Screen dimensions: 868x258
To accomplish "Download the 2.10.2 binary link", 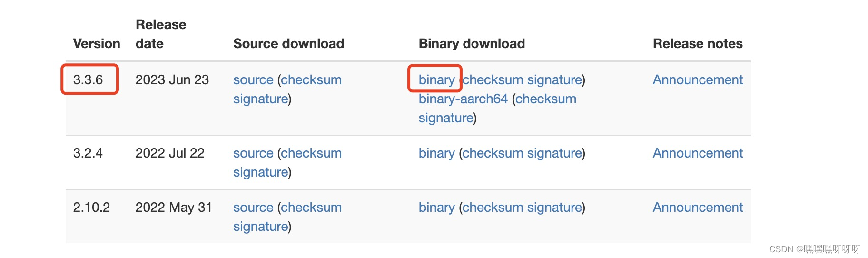I will tap(436, 208).
